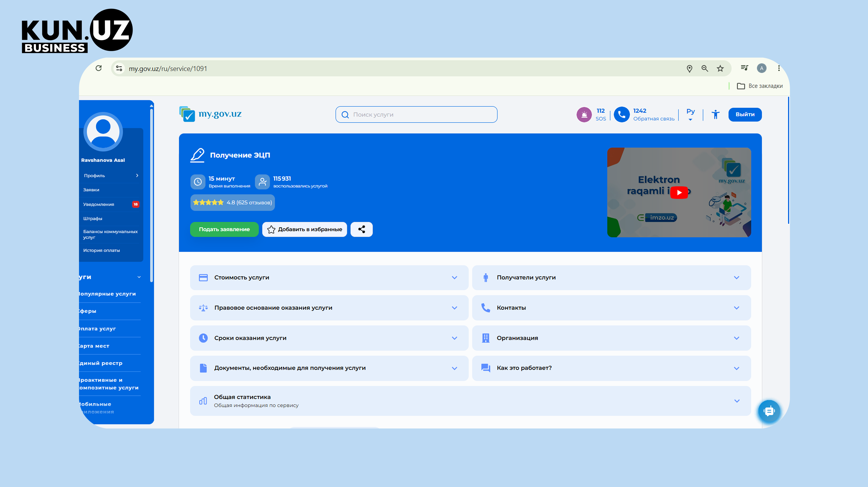The height and width of the screenshot is (487, 868).
Task: Click the browser address bar URL
Action: [168, 69]
